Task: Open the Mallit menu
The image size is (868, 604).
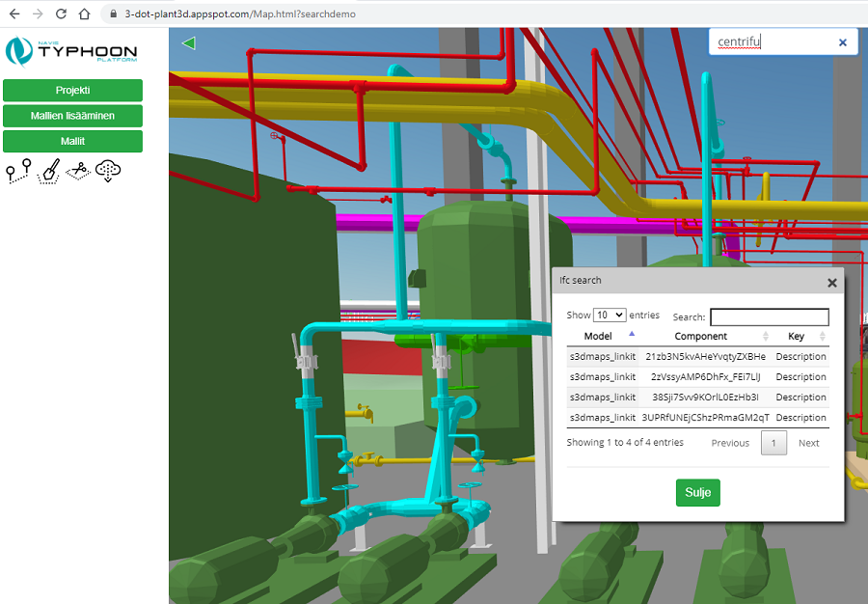Action: coord(72,141)
